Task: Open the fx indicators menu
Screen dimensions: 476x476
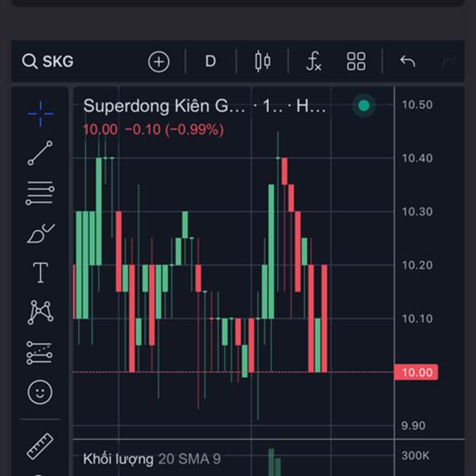Action: [313, 61]
